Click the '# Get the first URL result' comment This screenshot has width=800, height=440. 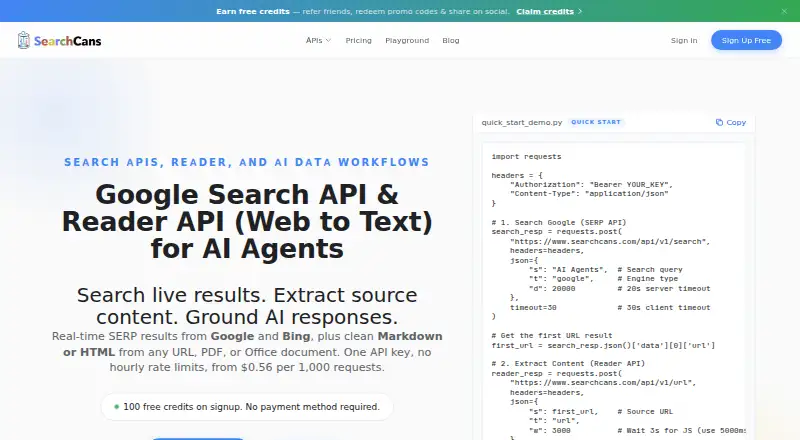(552, 335)
